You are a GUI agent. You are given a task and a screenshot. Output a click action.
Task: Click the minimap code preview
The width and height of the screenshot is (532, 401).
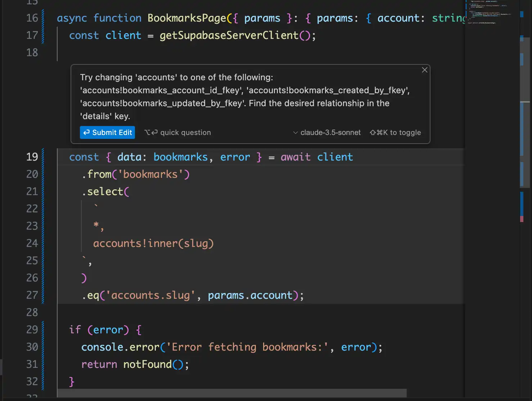pos(486,13)
